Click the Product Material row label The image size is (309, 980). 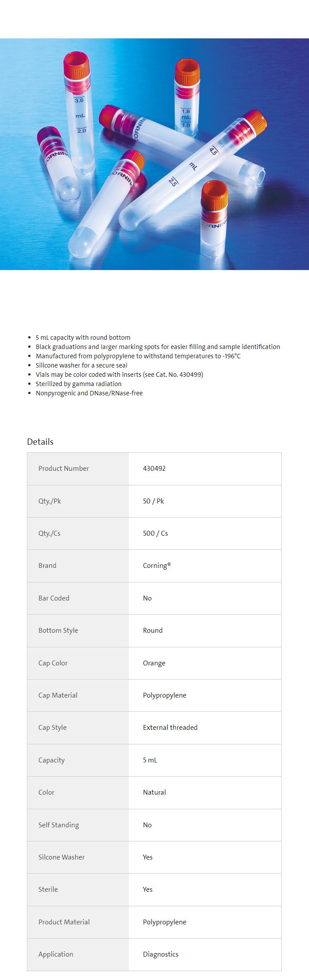(64, 922)
